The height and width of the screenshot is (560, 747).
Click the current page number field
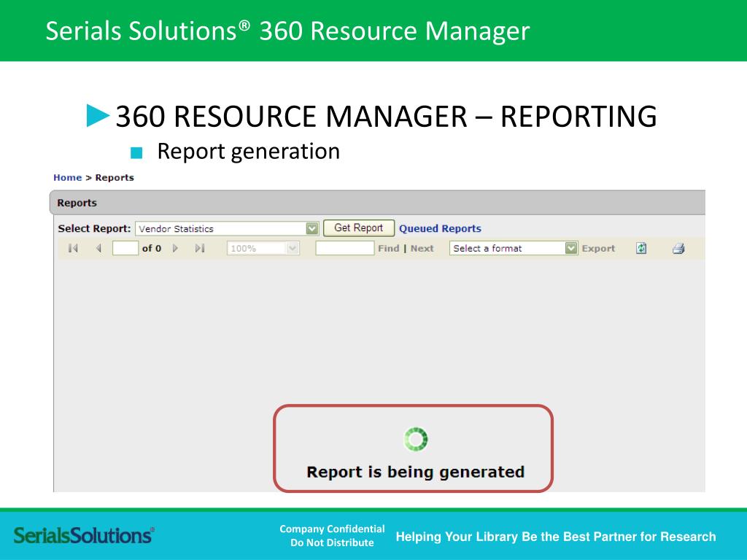tap(125, 248)
